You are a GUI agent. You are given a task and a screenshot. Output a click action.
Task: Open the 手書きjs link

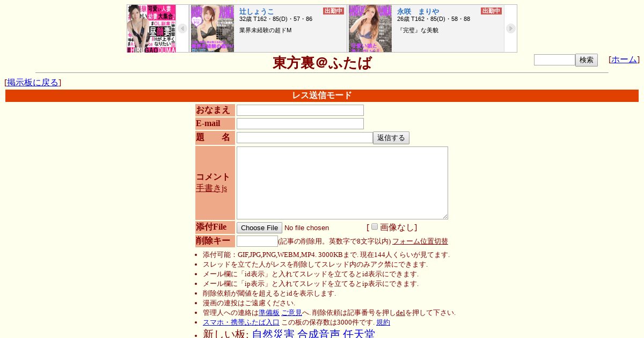pos(211,188)
